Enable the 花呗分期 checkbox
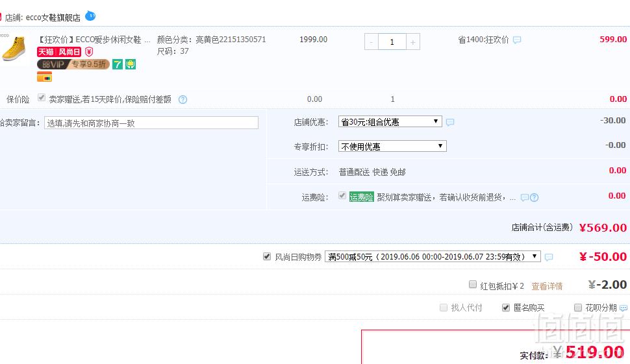The image size is (630, 364). [x=578, y=308]
